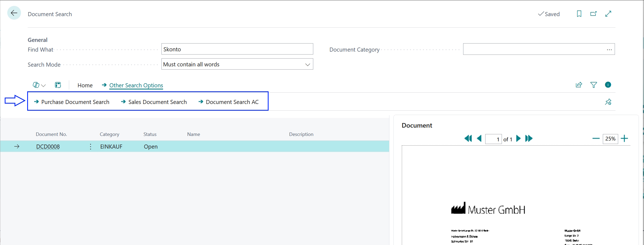Viewport: 644px width, 245px height.
Task: Expand the Copilot dropdown chevron
Action: pos(44,85)
